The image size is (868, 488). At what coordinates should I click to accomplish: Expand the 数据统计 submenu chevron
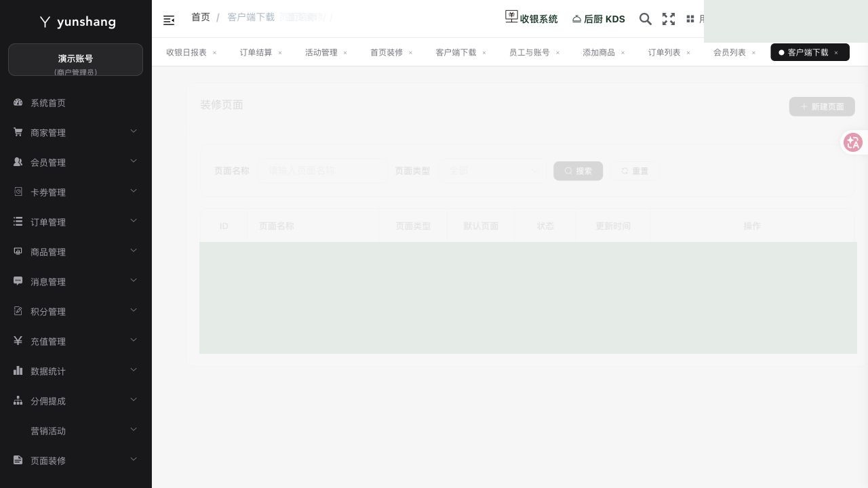tap(134, 370)
